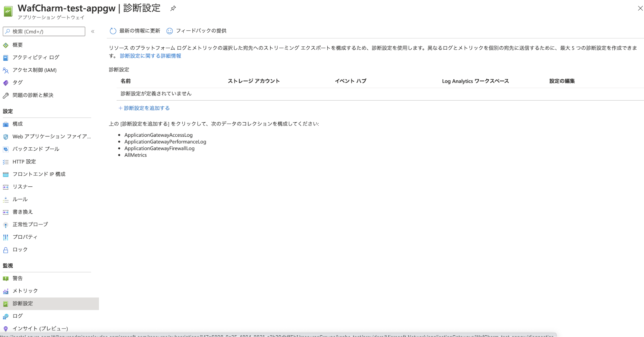Click ApplicationGatewayFirewallLog list entry

click(159, 148)
